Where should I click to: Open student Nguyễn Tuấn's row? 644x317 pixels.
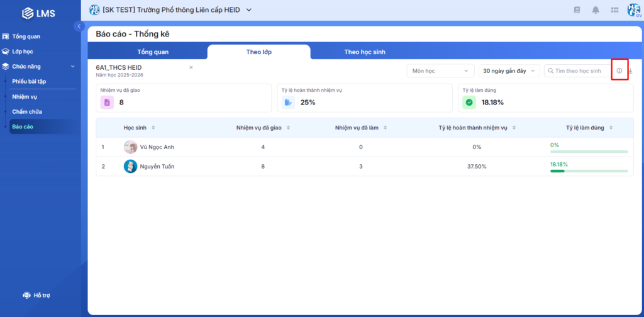(157, 167)
